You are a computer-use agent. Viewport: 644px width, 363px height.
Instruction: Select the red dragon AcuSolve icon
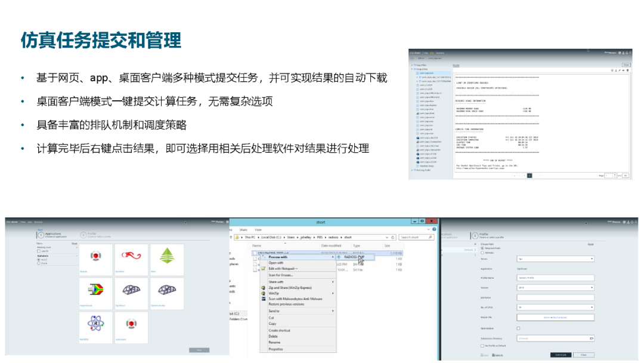click(x=131, y=256)
